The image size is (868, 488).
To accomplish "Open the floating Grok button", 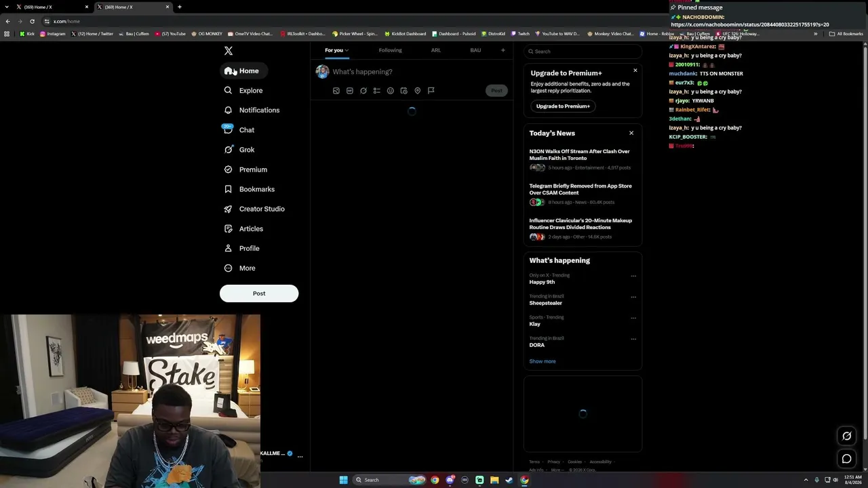I will tap(846, 436).
